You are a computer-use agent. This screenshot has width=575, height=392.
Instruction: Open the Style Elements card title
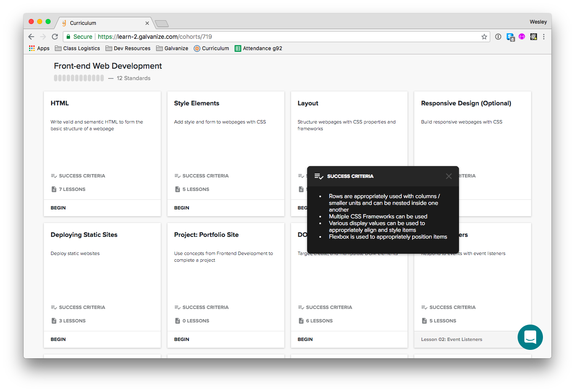pyautogui.click(x=197, y=103)
